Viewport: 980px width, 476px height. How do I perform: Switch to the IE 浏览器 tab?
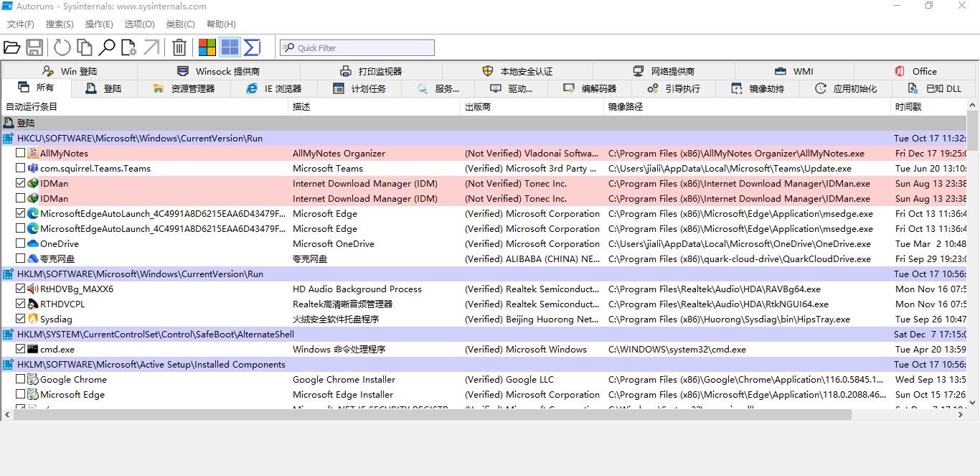(x=273, y=88)
